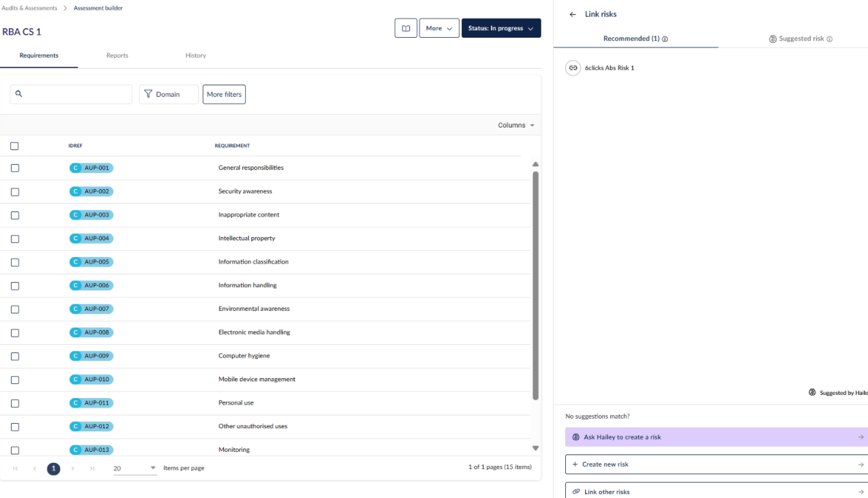Open the Columns dropdown
868x498 pixels.
click(x=516, y=125)
